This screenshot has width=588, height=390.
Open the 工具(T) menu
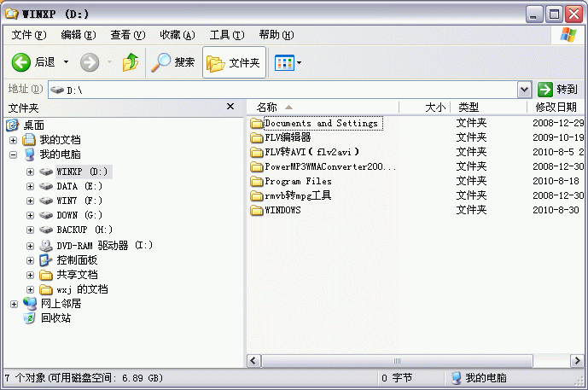227,35
